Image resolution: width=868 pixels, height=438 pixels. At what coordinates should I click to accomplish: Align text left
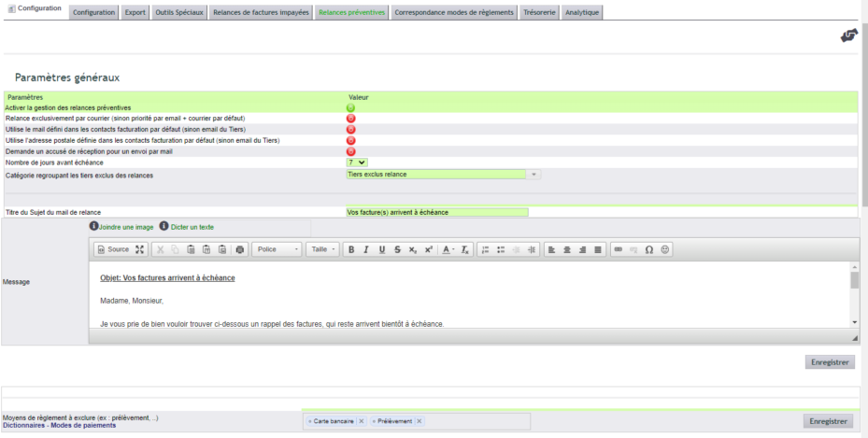pos(552,249)
